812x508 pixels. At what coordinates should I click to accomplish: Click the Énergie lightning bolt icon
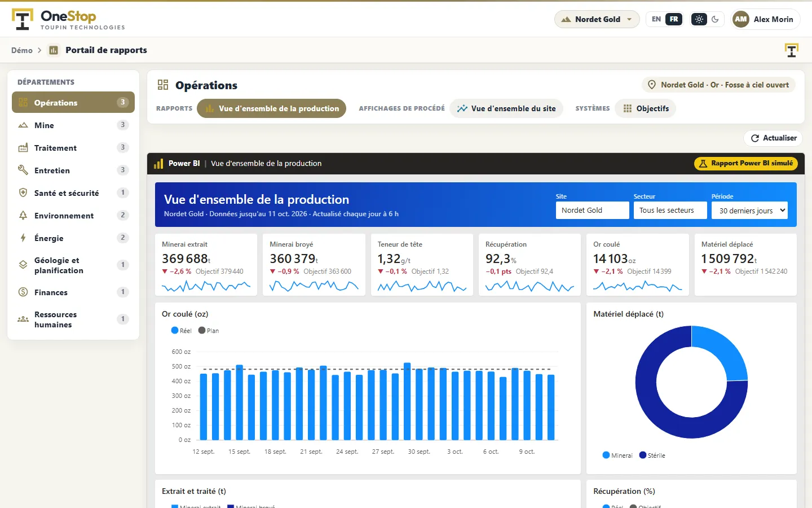(23, 238)
